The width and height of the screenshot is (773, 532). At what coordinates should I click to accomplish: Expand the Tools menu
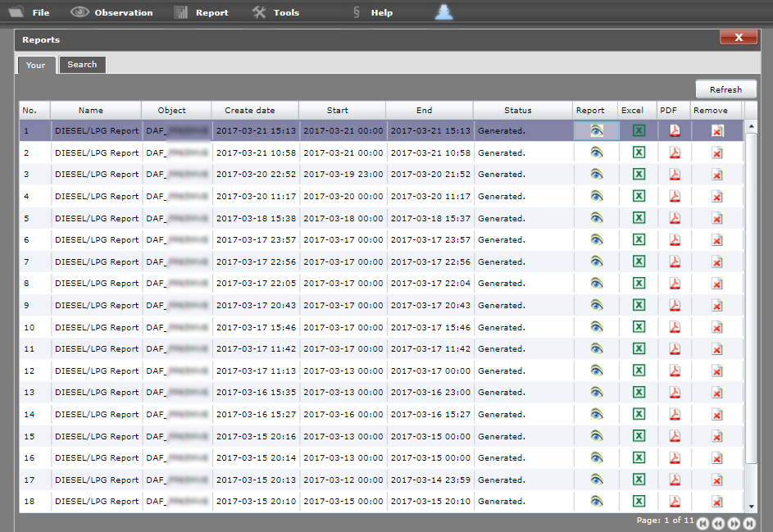tap(275, 12)
